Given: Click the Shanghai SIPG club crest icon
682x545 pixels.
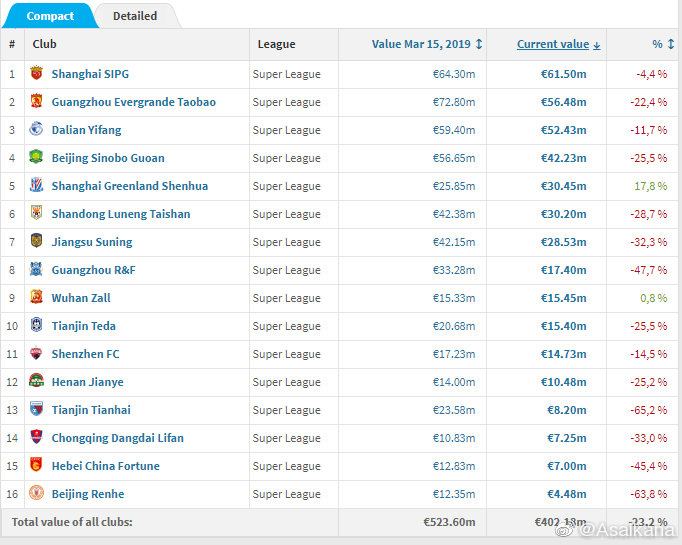Looking at the screenshot, I should point(37,74).
